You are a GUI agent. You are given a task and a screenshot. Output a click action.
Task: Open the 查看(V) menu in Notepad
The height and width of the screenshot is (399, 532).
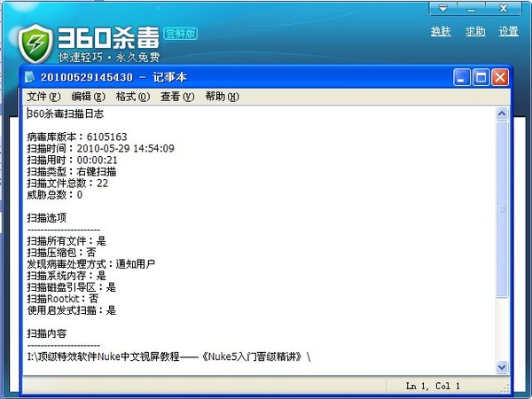point(177,97)
